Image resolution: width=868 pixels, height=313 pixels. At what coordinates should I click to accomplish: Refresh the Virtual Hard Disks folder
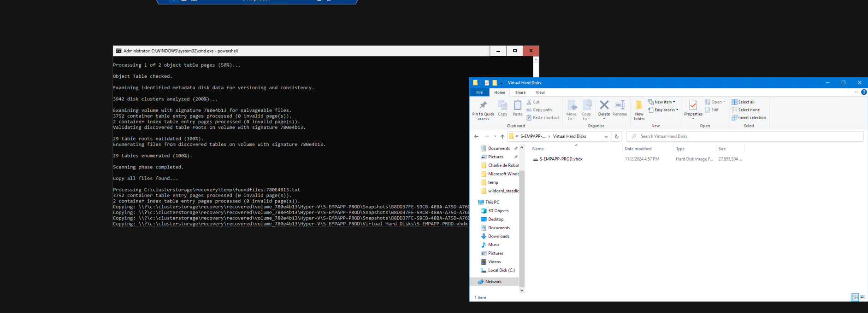617,136
